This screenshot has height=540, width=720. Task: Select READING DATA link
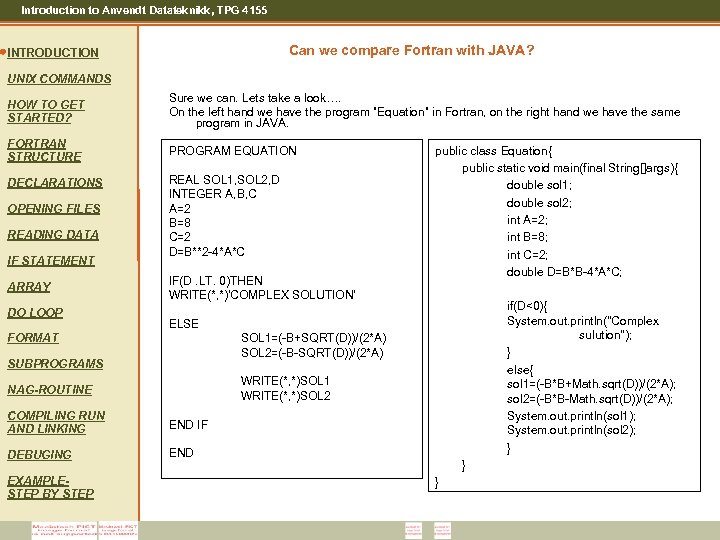point(53,235)
